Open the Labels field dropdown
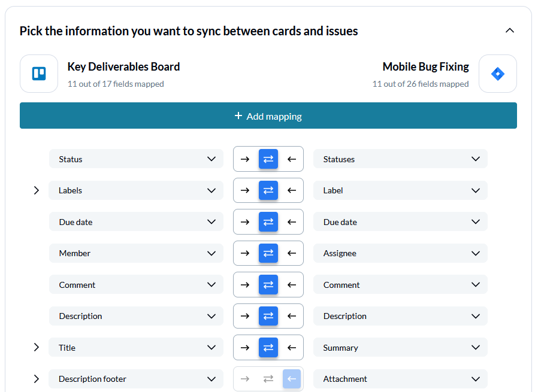The width and height of the screenshot is (538, 392). pyautogui.click(x=136, y=190)
